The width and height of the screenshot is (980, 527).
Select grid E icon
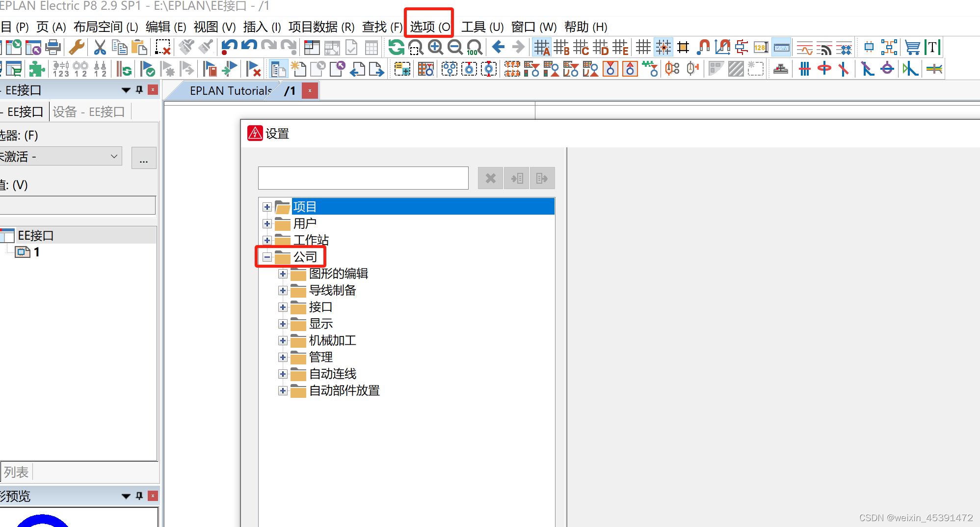(620, 48)
